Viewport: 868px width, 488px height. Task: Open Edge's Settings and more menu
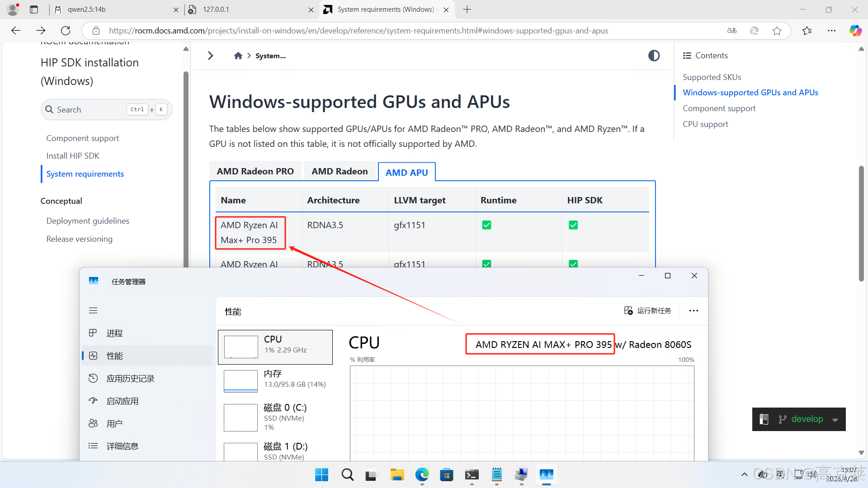tap(832, 30)
